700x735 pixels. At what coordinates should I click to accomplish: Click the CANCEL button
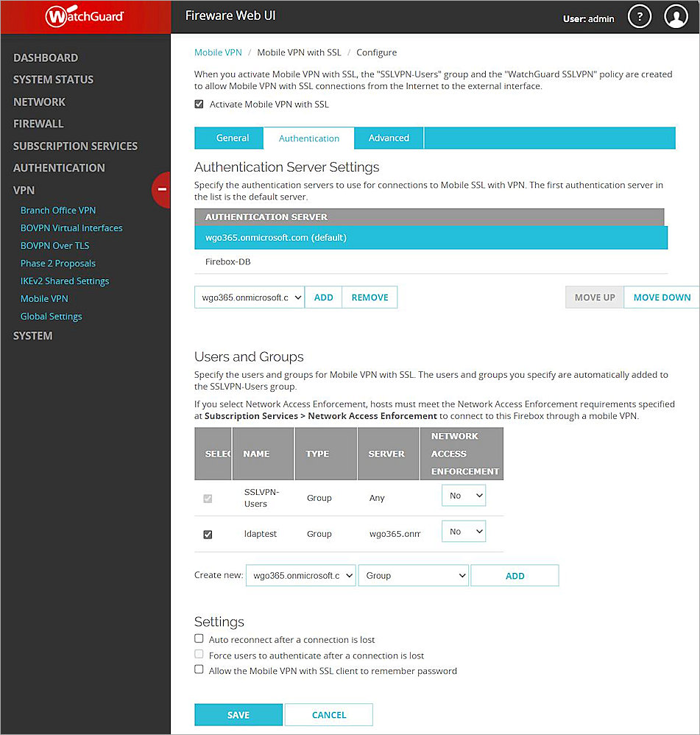(328, 714)
